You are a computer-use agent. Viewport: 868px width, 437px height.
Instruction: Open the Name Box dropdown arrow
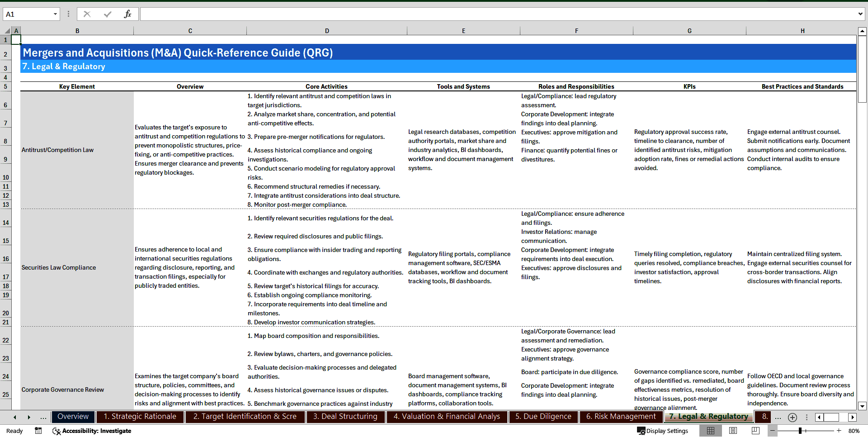55,14
